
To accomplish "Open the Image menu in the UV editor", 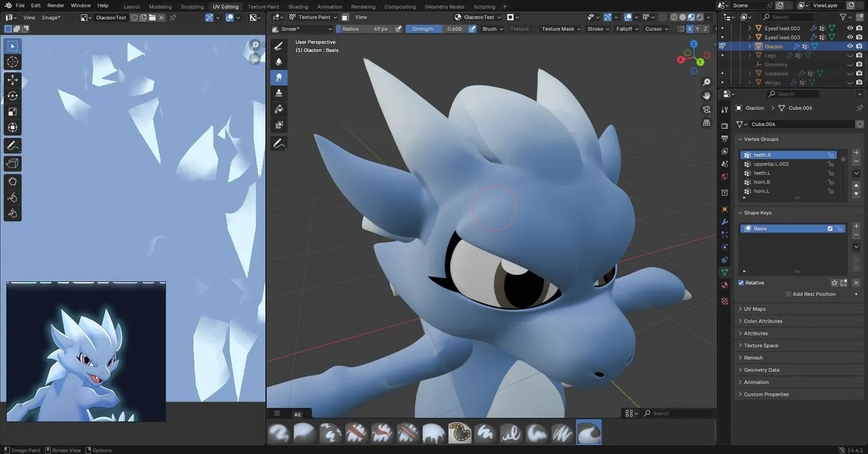I will (x=51, y=18).
